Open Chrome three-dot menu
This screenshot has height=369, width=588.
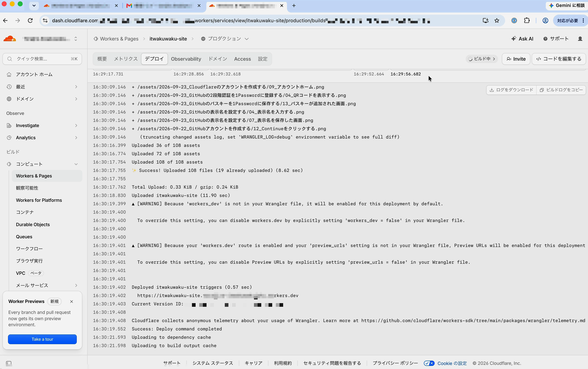583,21
